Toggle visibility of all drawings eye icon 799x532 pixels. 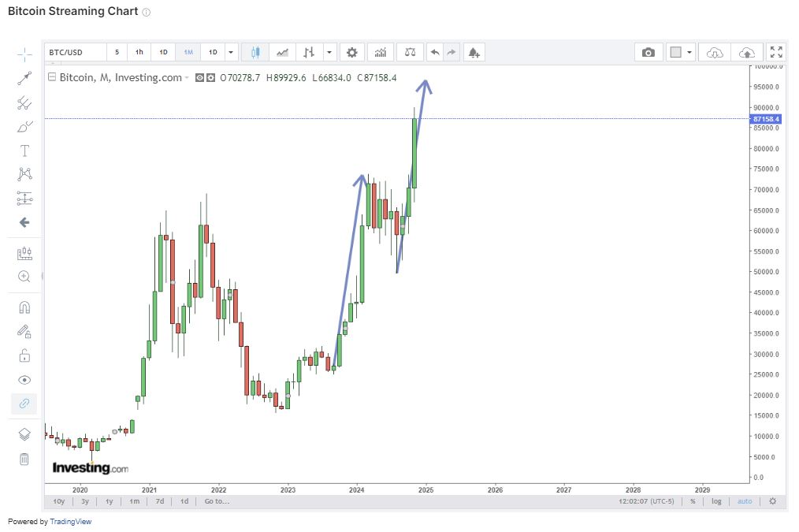point(24,380)
